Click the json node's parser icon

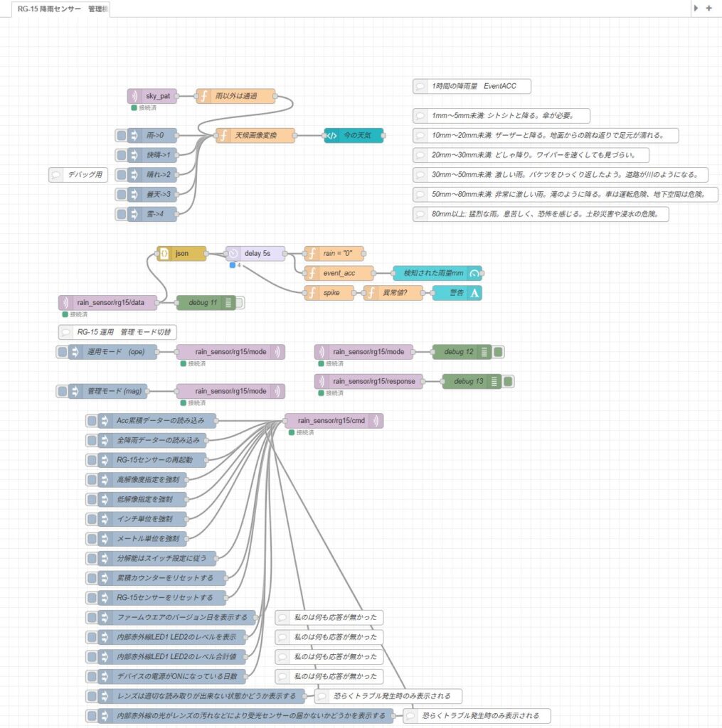coord(164,253)
